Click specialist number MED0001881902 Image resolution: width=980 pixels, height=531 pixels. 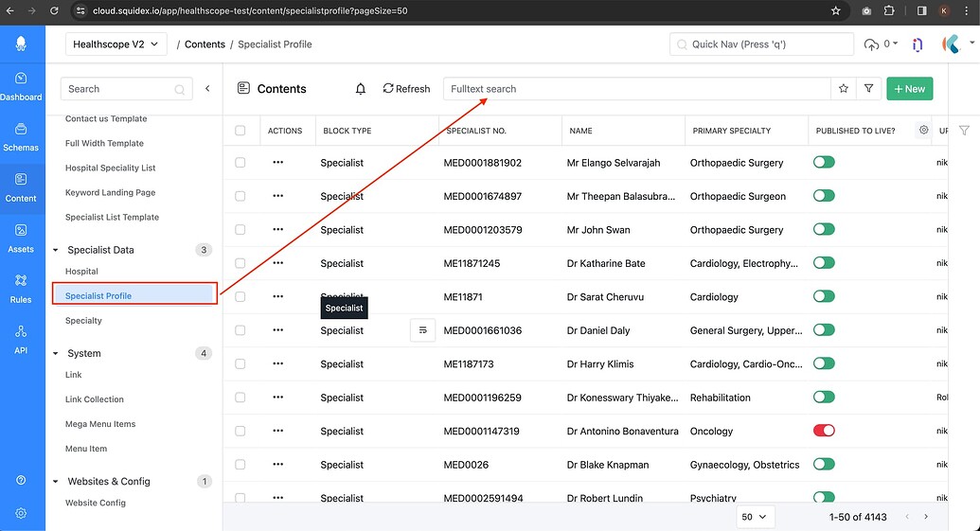click(483, 163)
